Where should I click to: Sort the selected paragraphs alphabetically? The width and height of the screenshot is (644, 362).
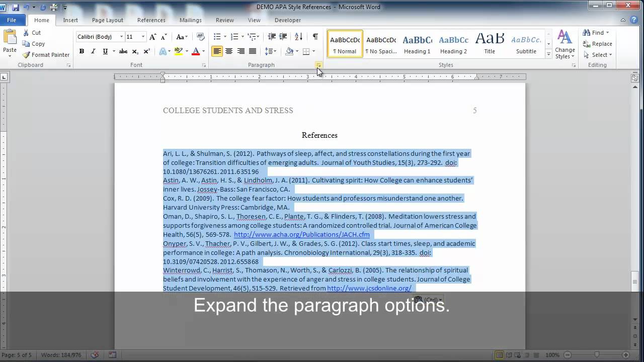(x=298, y=37)
